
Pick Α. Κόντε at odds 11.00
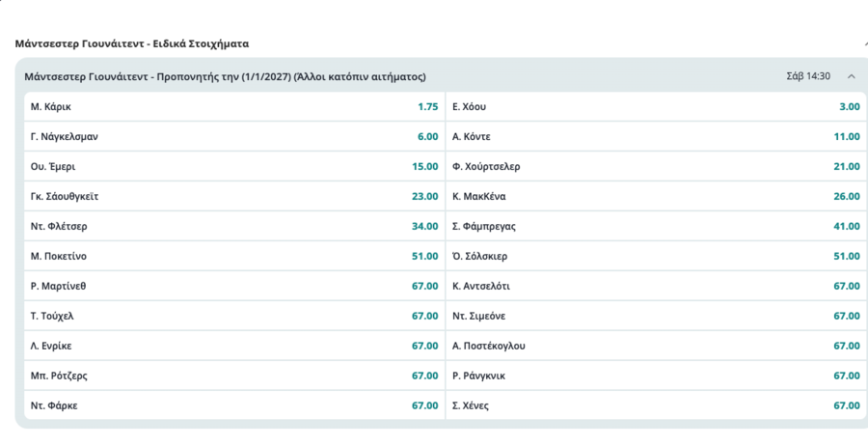(x=656, y=136)
